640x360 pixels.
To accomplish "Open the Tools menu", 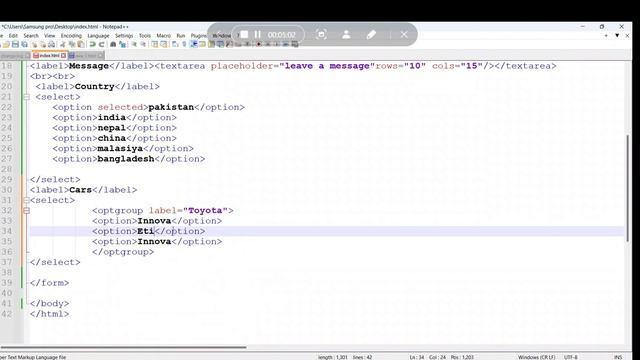I will coord(145,36).
